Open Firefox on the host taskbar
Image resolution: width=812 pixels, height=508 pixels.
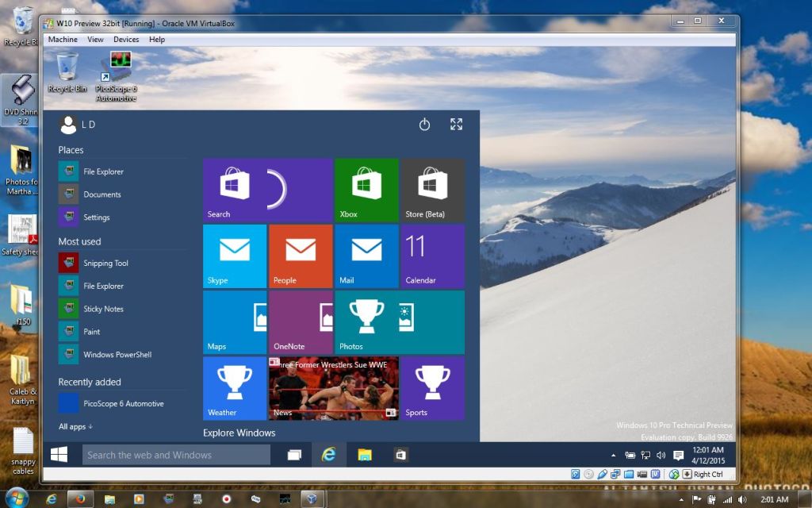pyautogui.click(x=80, y=498)
